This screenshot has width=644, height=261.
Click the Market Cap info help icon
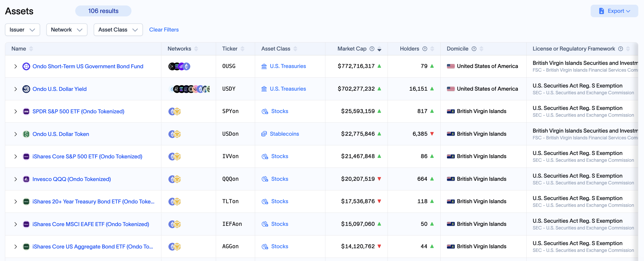tap(372, 49)
